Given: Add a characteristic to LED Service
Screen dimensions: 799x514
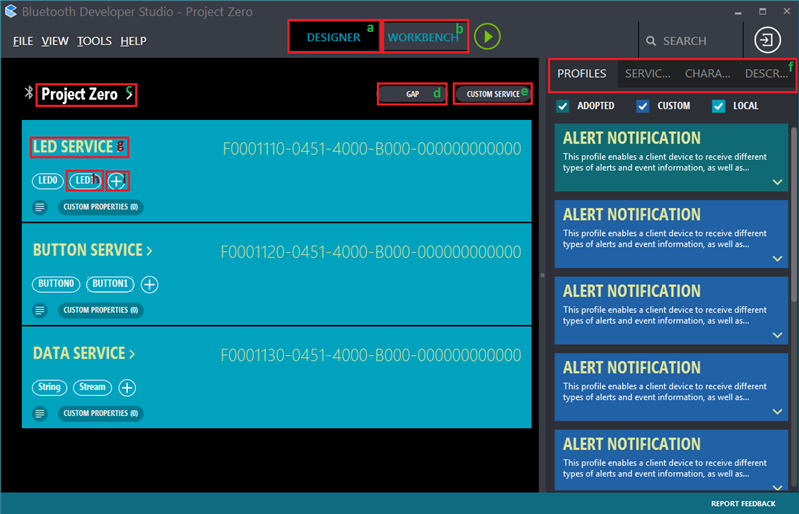Looking at the screenshot, I should (117, 181).
